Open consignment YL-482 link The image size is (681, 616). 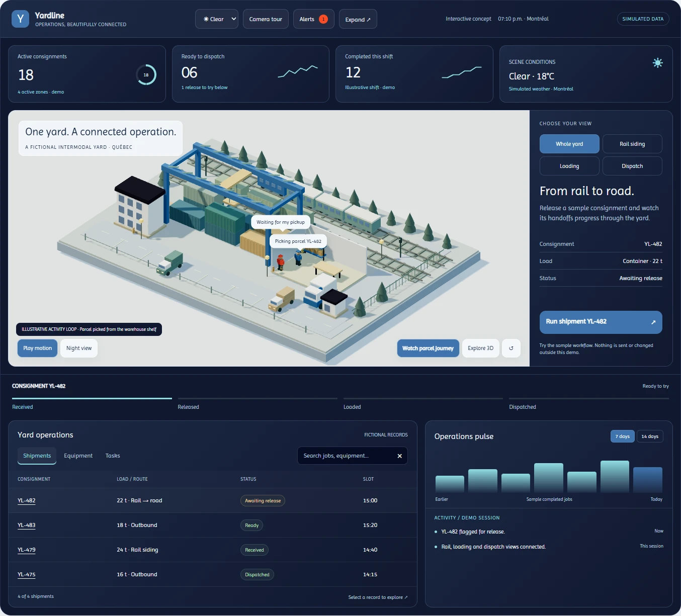point(27,501)
